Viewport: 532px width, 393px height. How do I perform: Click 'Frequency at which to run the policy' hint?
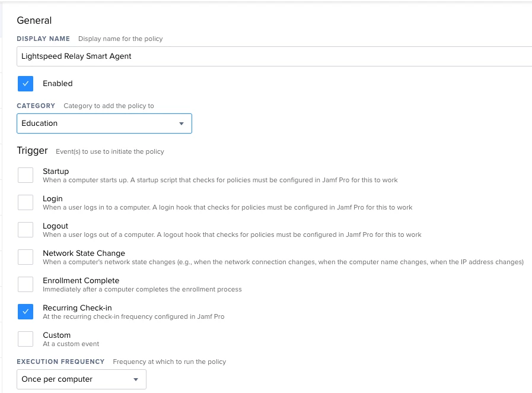pos(169,362)
